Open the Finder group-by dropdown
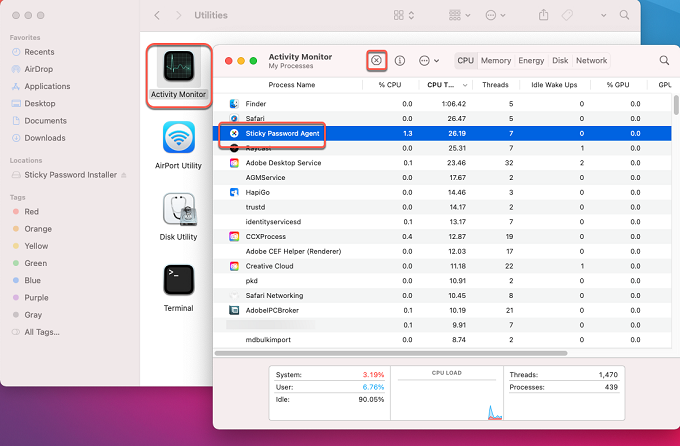 pos(459,16)
